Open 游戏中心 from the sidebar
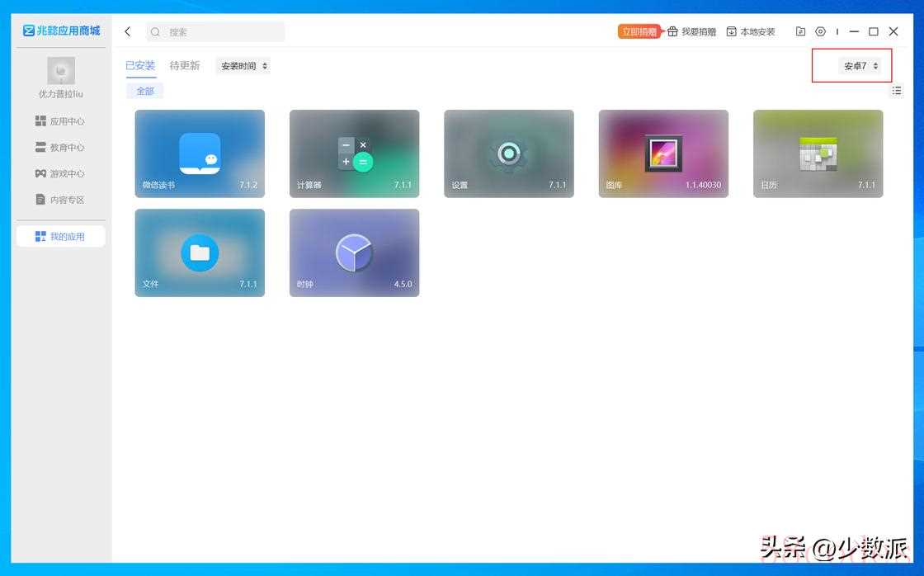 pos(60,174)
